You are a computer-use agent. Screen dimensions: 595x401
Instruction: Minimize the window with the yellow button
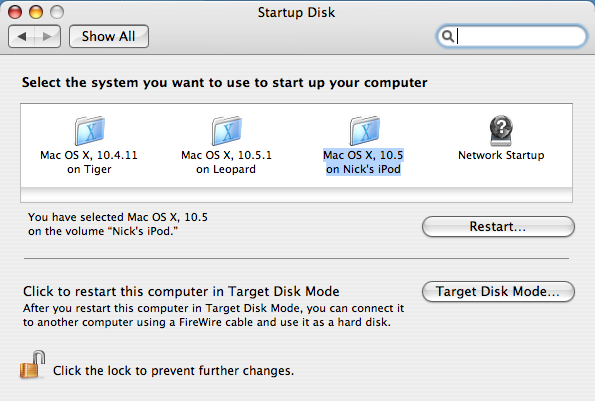point(36,12)
